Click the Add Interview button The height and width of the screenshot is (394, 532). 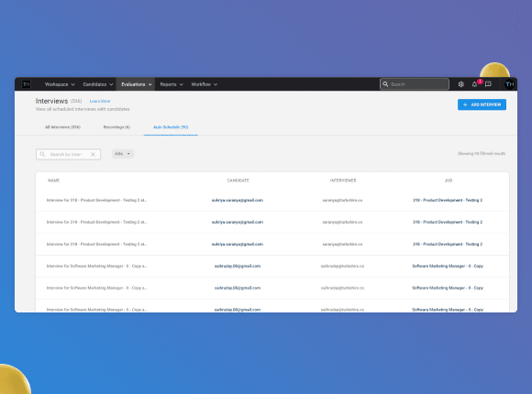pos(482,104)
